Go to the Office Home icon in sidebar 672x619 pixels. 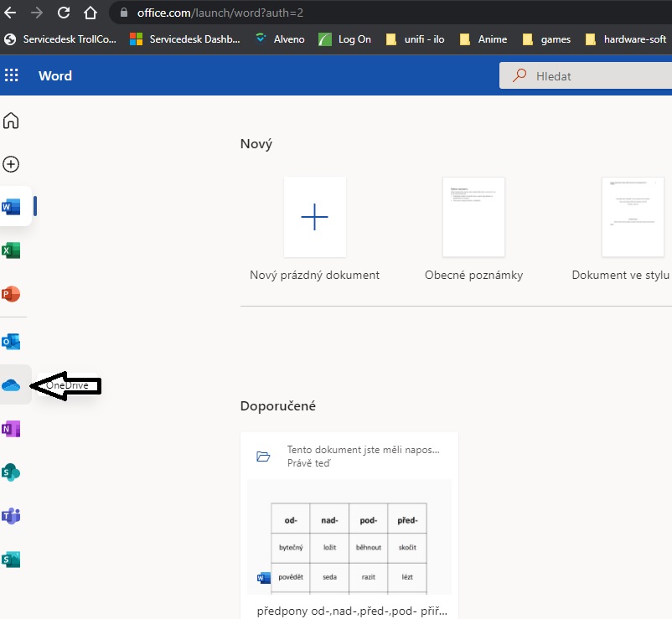(12, 121)
